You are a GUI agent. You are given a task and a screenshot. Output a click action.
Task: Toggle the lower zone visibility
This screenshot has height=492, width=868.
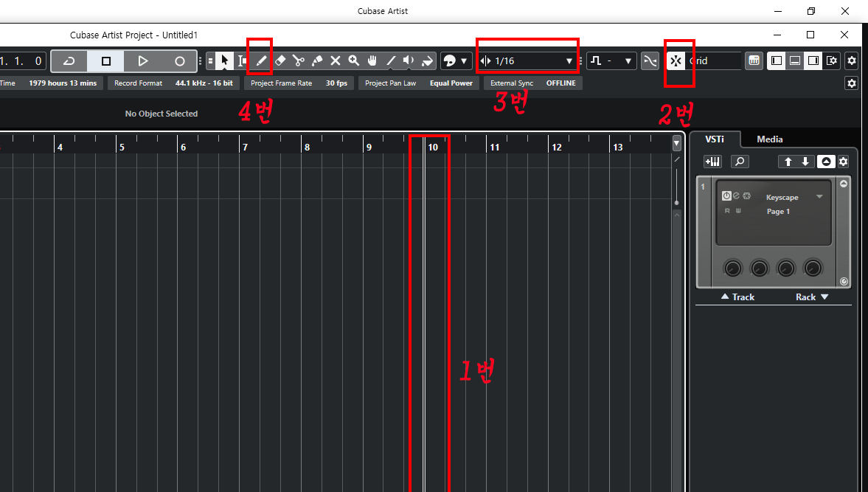[x=795, y=61]
